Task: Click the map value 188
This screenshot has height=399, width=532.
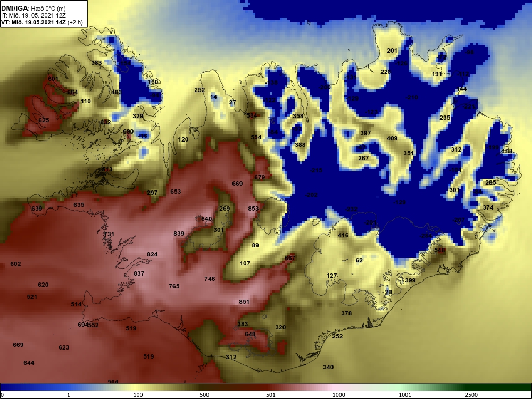Action: 507,151
